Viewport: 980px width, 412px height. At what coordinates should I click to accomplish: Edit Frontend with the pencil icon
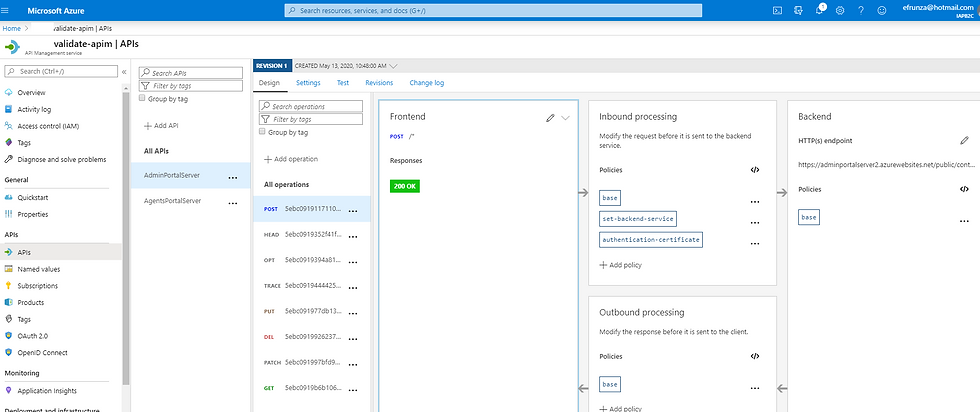(550, 118)
